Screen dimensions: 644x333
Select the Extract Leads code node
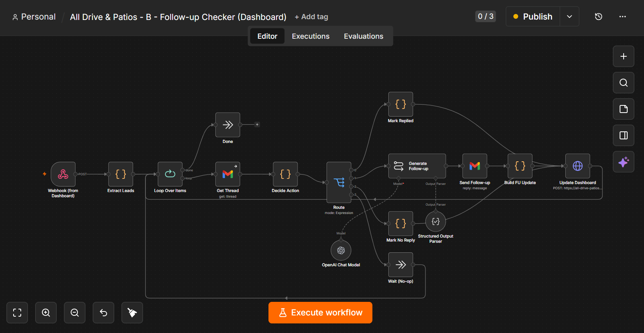coord(121,174)
